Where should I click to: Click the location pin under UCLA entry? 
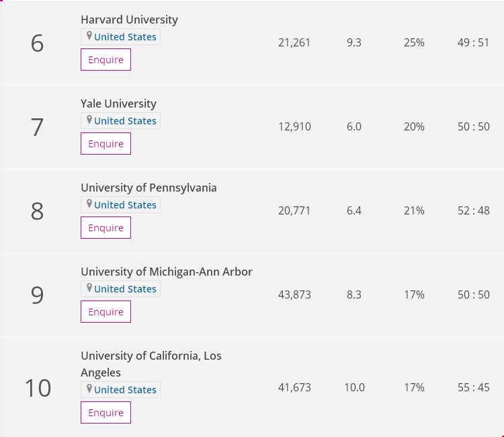click(89, 389)
